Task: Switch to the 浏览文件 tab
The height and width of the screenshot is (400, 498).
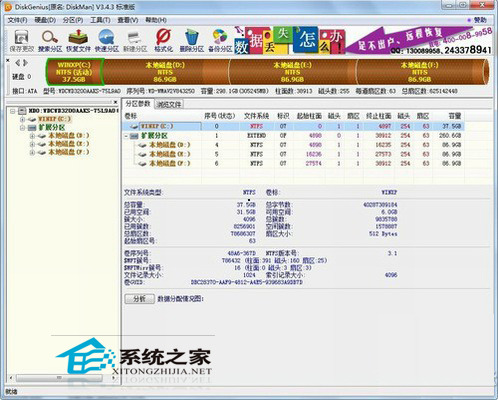Action: (169, 104)
